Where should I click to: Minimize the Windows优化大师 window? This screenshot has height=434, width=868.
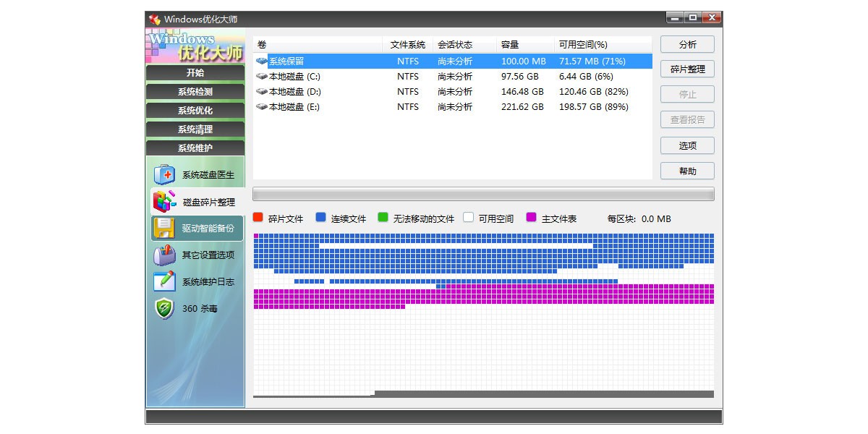point(675,17)
